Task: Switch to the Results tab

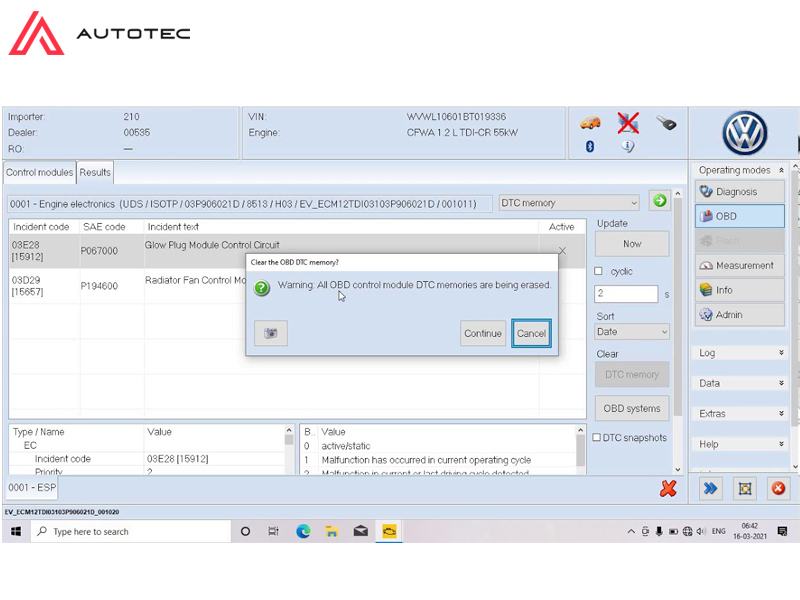Action: click(x=95, y=172)
